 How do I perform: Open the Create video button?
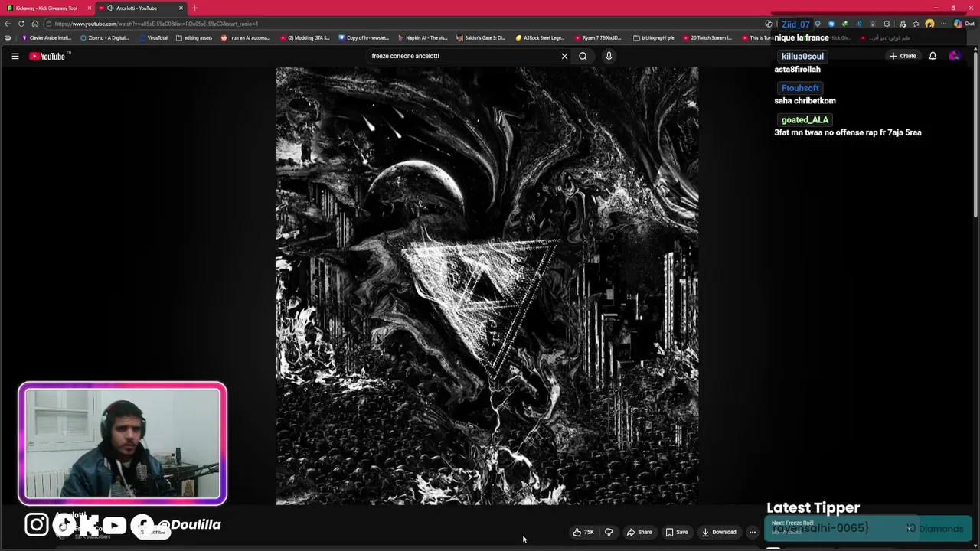903,56
